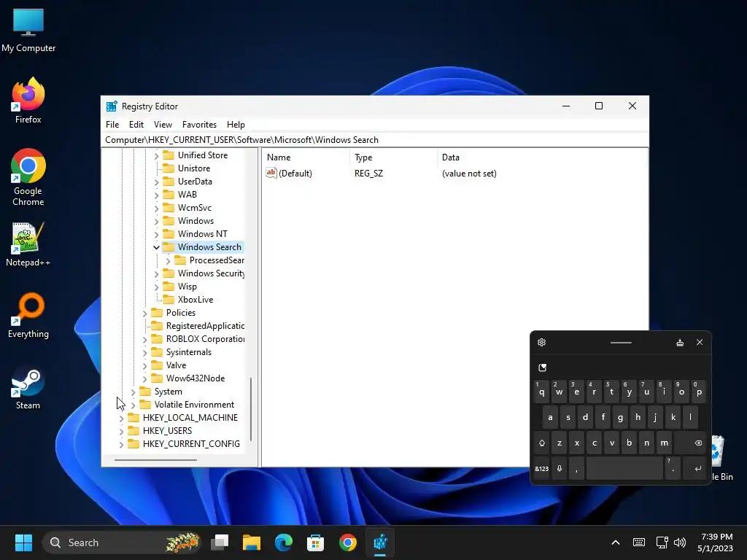Click the Type column header
747x560 pixels.
(x=395, y=157)
